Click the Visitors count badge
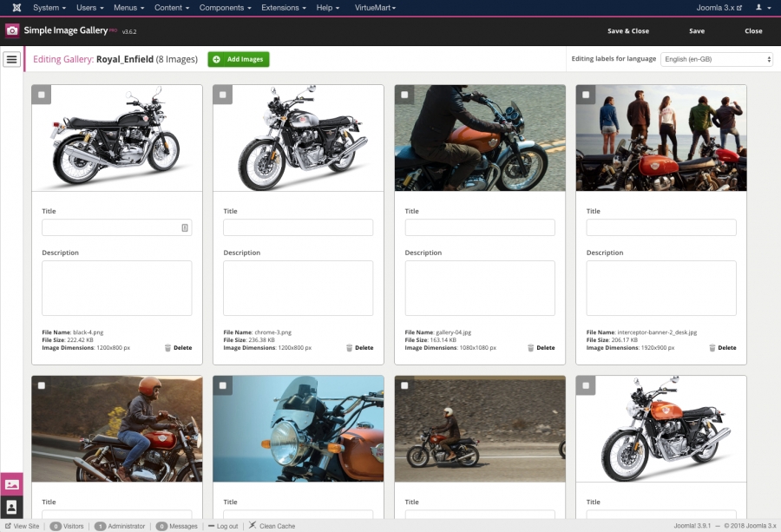The height and width of the screenshot is (532, 781). tap(56, 526)
